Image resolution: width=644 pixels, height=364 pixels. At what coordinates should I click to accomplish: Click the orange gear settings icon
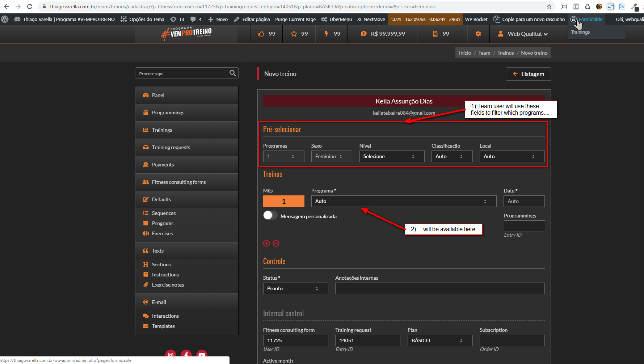tap(478, 34)
